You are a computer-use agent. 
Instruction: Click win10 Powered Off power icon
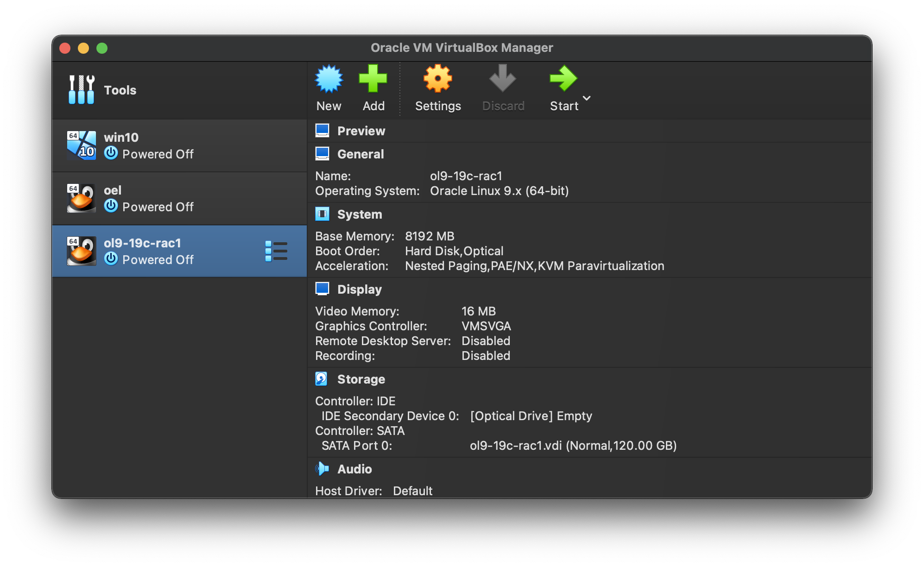111,153
